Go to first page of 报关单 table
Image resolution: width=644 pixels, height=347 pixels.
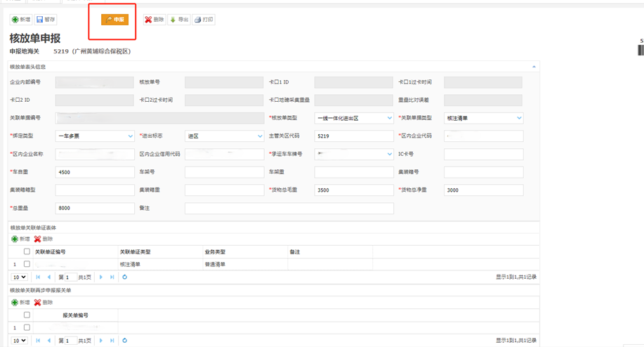coord(38,341)
